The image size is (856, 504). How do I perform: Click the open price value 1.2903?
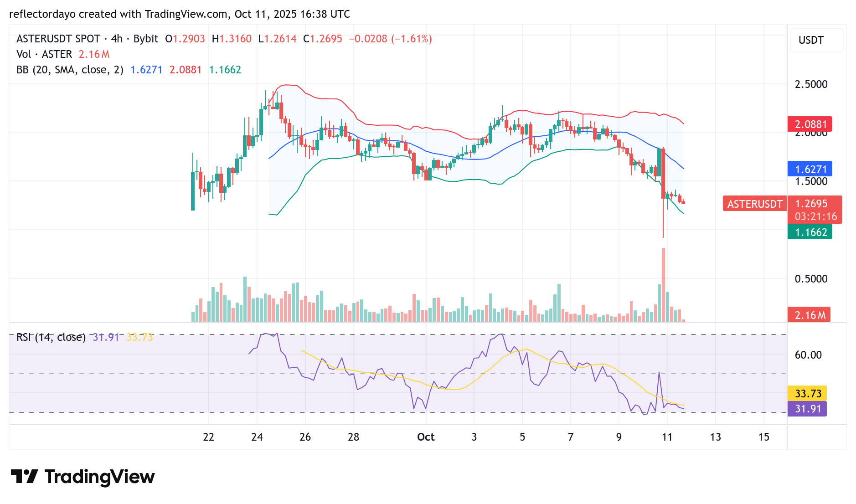point(189,39)
